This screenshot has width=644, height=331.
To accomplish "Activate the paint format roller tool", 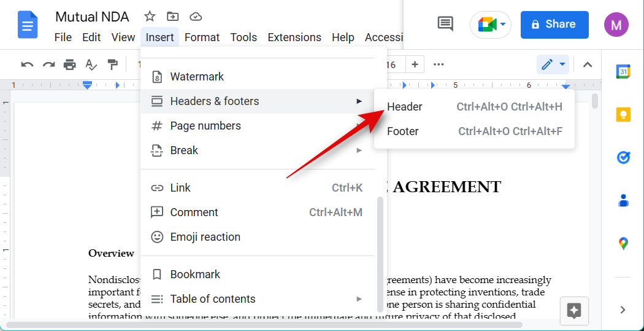I will [x=112, y=64].
